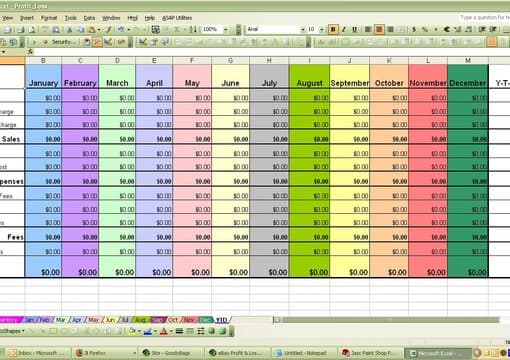The width and height of the screenshot is (510, 360).
Task: Switch to the YTD sheet tab
Action: pyautogui.click(x=221, y=320)
